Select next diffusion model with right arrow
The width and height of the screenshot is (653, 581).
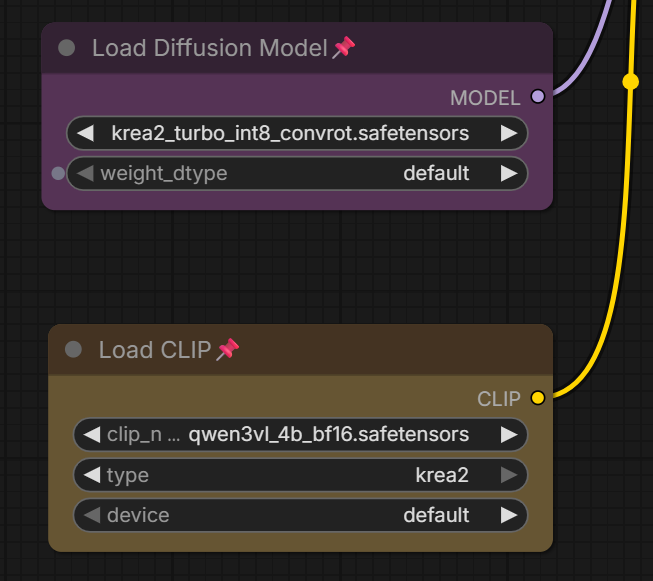(x=509, y=133)
